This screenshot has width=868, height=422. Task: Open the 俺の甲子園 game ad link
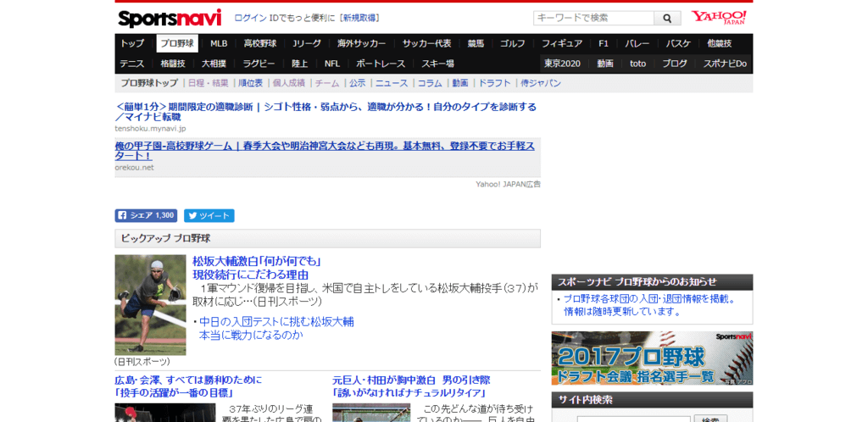tap(325, 151)
